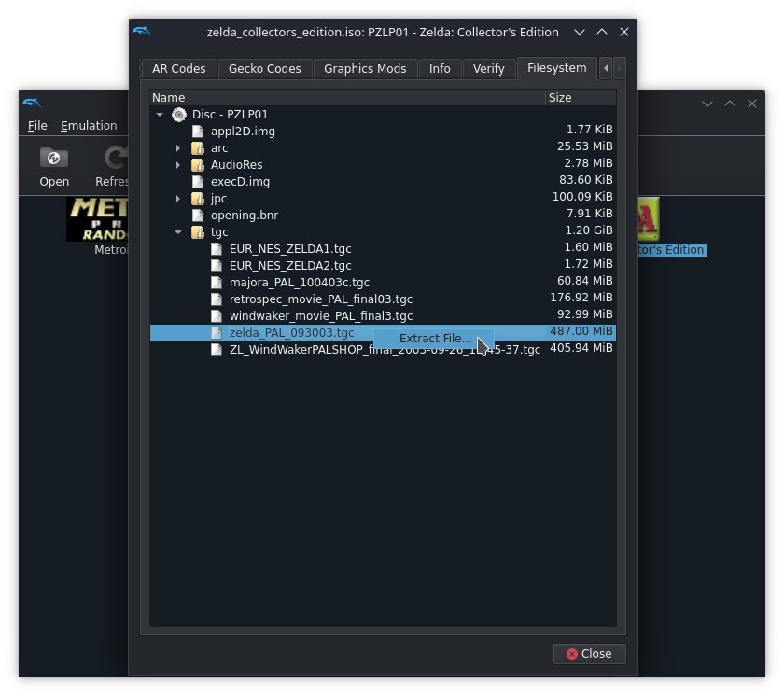Switch to the AR Codes tab
784x696 pixels.
[179, 68]
